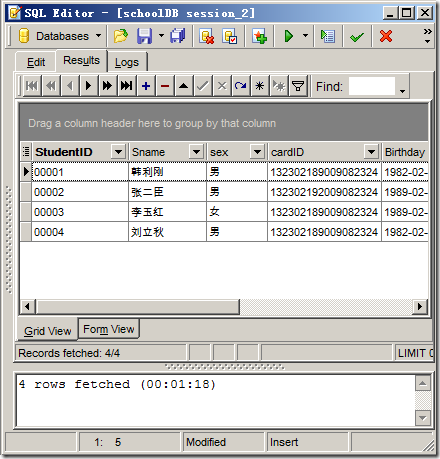Switch to the Edit tab
Image resolution: width=440 pixels, height=459 pixels.
tap(36, 62)
